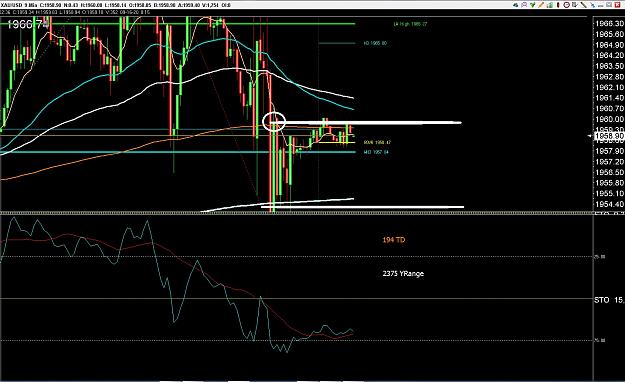Viewport: 625px width, 382px height.
Task: Click the blue pin toolbar icon
Action: tap(593, 5)
